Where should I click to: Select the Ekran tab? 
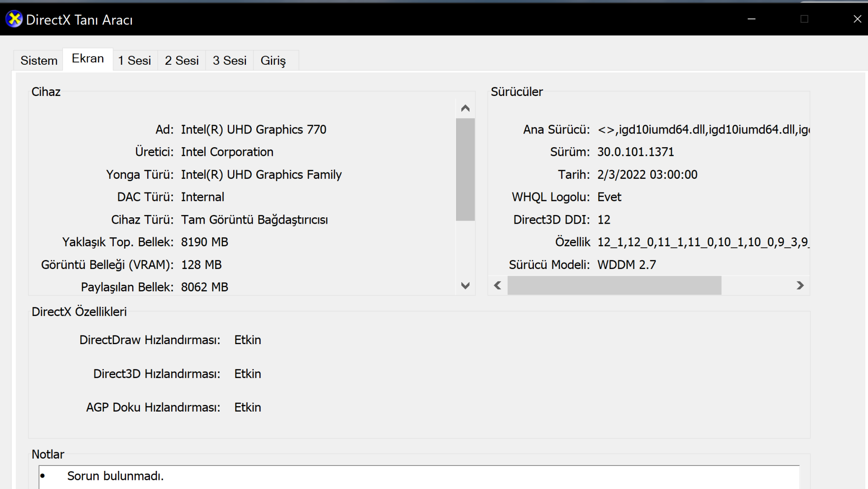pos(88,59)
